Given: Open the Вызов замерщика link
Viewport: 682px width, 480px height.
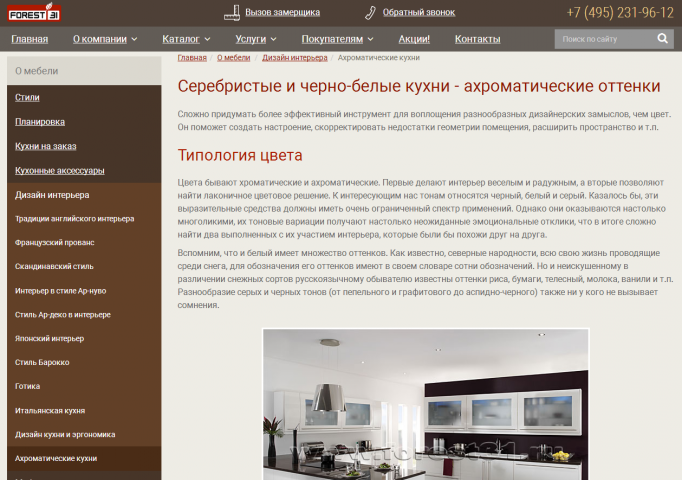Looking at the screenshot, I should point(282,12).
